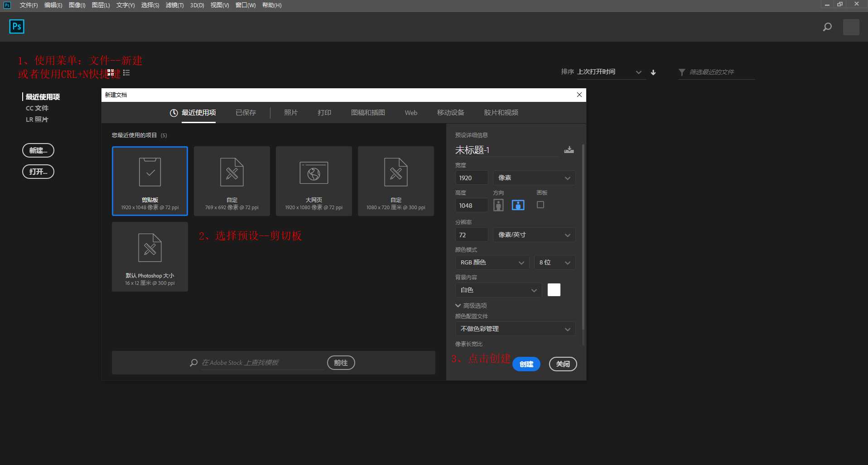
Task: Open 3D(D) menu
Action: coord(197,5)
